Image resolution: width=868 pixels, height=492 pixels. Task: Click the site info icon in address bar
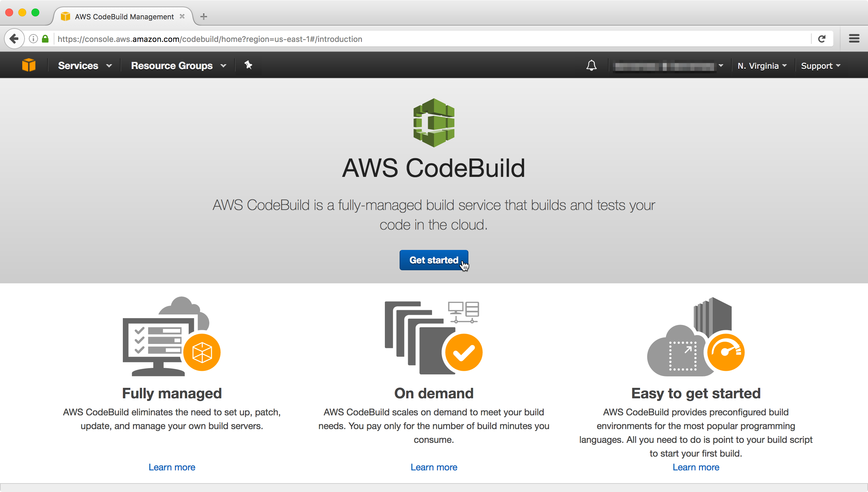tap(33, 39)
